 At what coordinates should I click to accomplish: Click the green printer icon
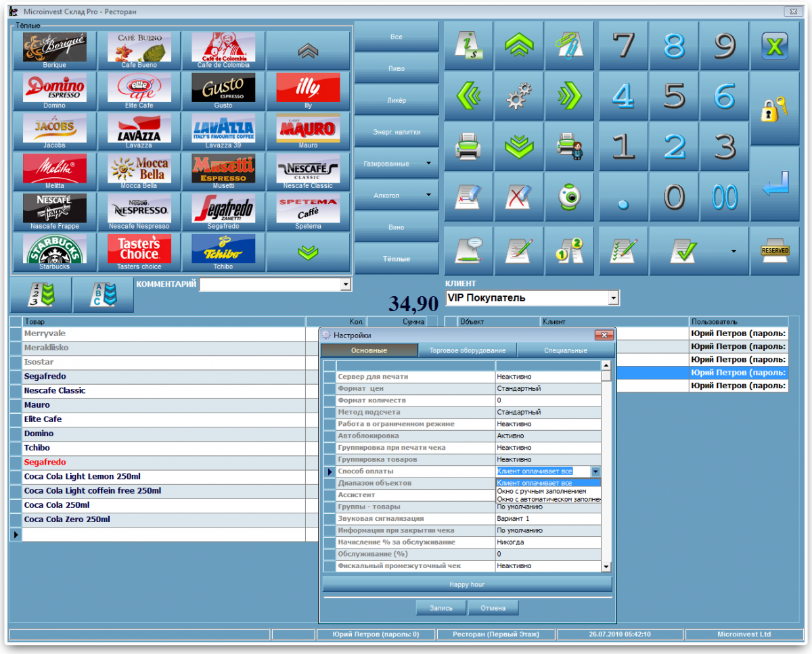pos(468,147)
